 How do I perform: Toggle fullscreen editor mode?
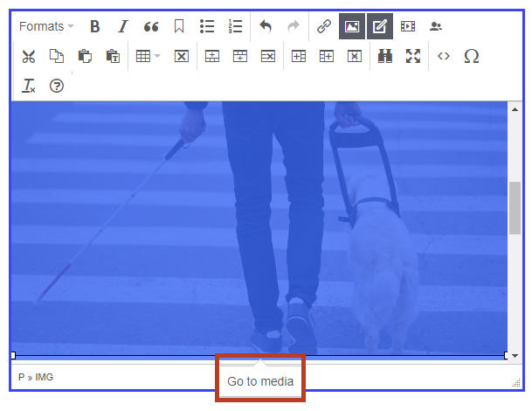(x=413, y=56)
